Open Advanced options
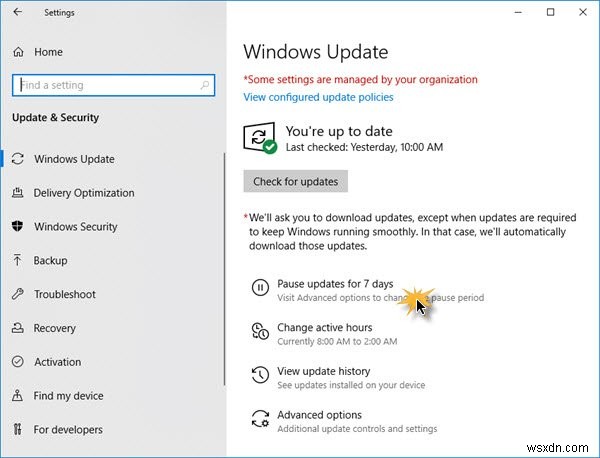This screenshot has width=600, height=458. click(320, 415)
